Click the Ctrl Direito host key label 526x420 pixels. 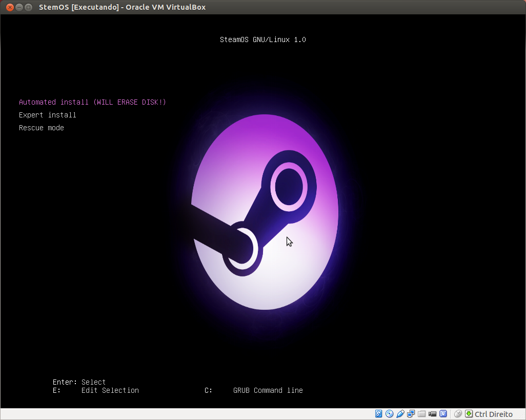click(494, 414)
